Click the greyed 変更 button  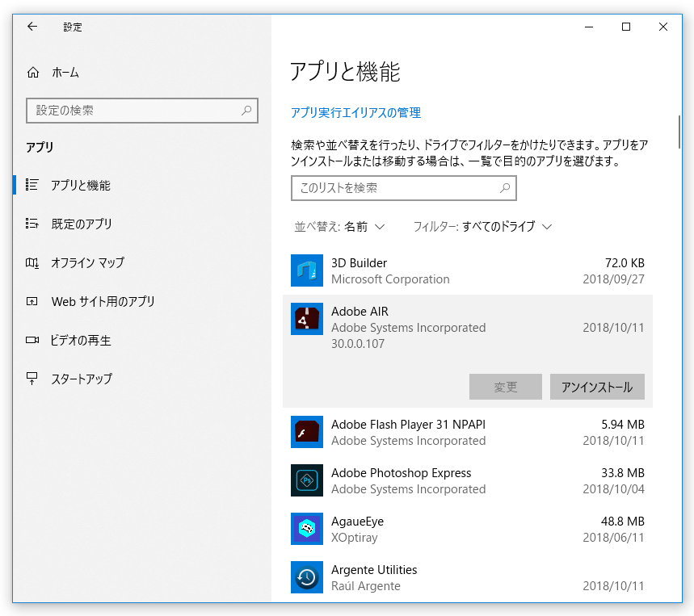tap(506, 387)
